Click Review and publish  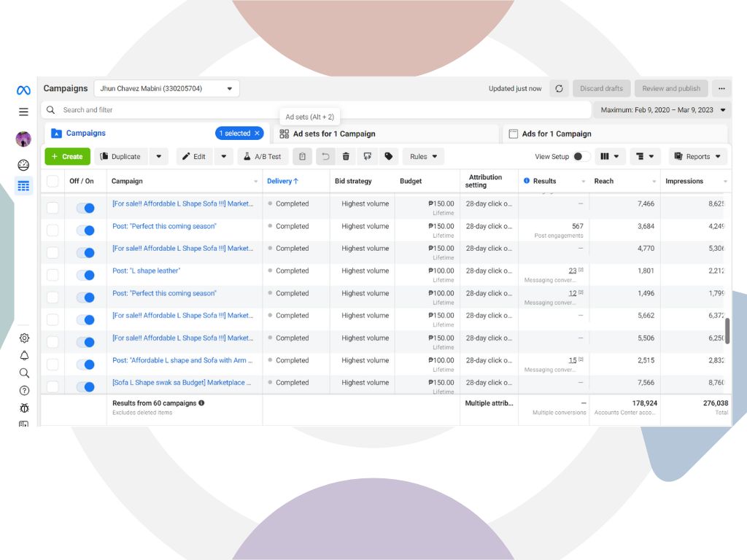(x=671, y=88)
